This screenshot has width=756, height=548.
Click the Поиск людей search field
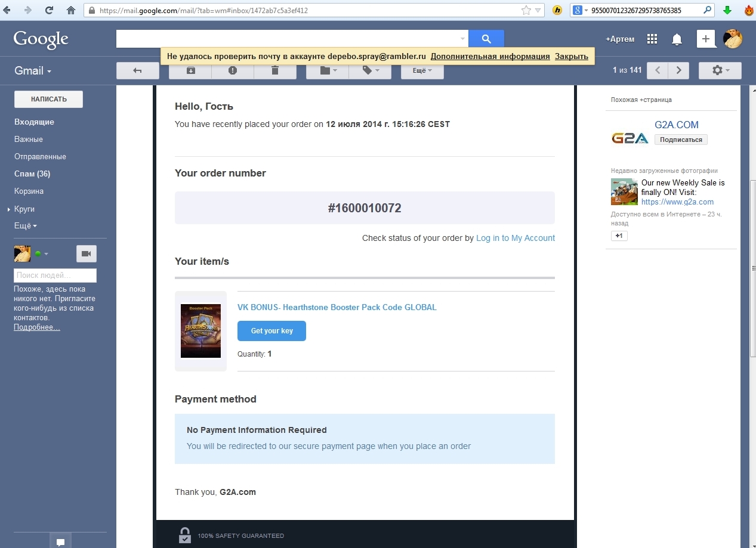pyautogui.click(x=55, y=275)
